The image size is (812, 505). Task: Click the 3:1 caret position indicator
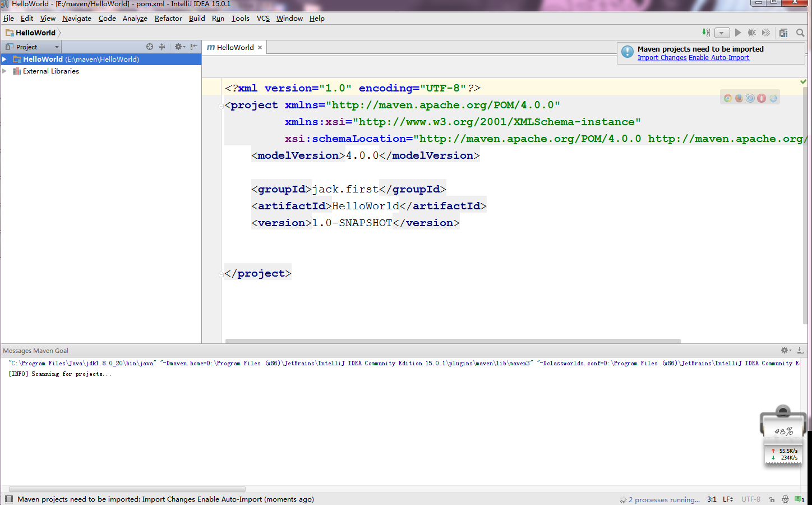[712, 499]
